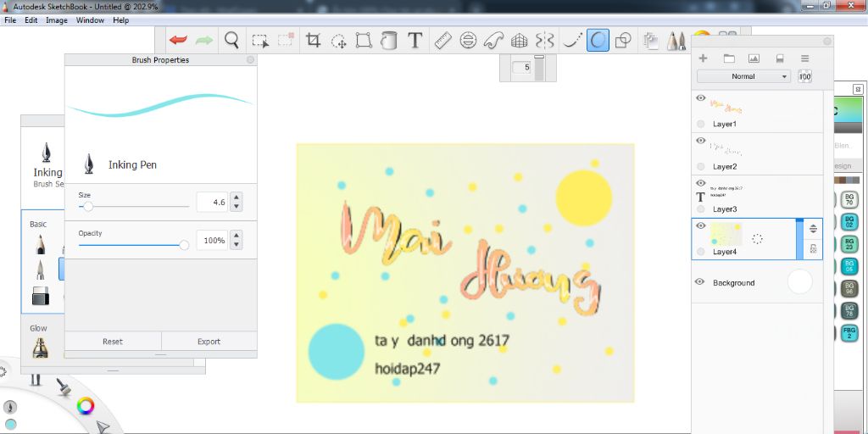Select the FBG 2 Copic swatch
Viewport: 868px width, 434px height.
849,333
